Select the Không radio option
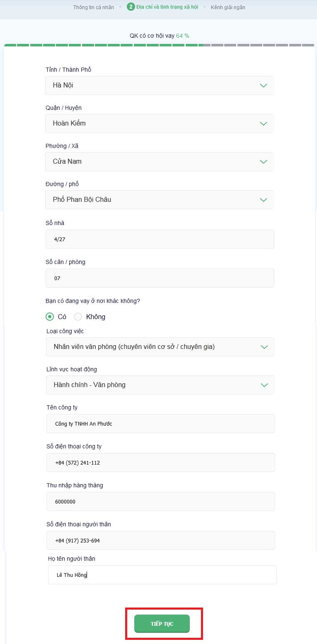The height and width of the screenshot is (644, 317). point(78,317)
